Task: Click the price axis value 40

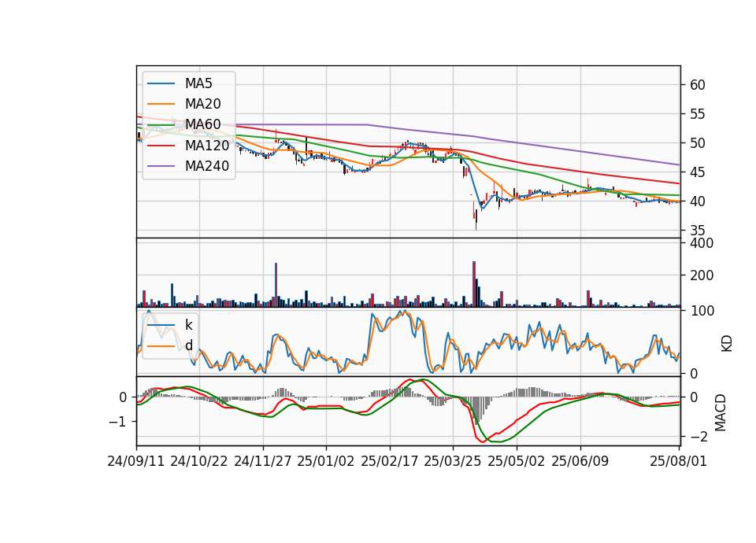Action: [x=697, y=201]
